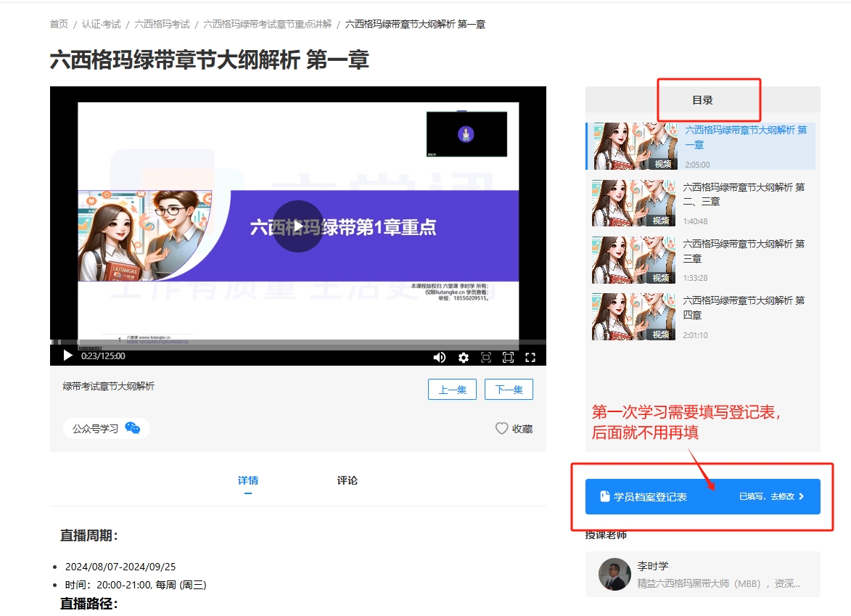Enter full screen with the rightmost player icon

pyautogui.click(x=530, y=357)
